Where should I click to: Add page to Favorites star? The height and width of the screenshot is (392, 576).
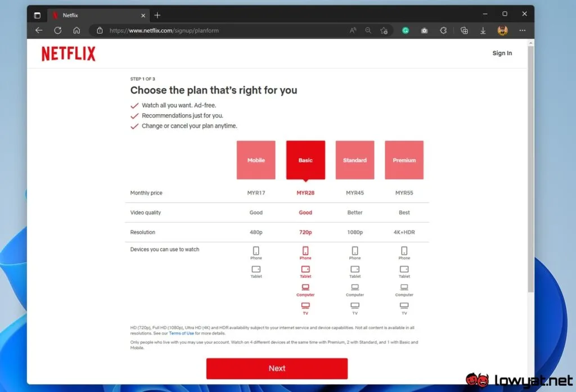click(384, 30)
